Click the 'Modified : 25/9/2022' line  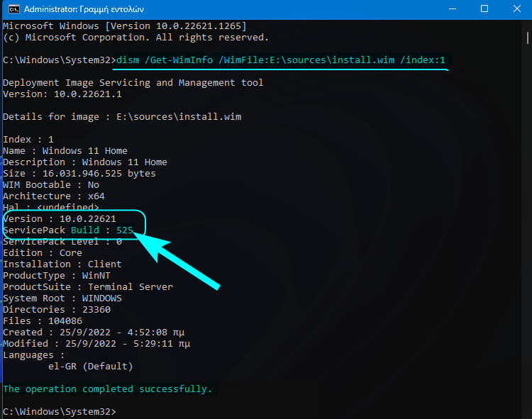[96, 344]
